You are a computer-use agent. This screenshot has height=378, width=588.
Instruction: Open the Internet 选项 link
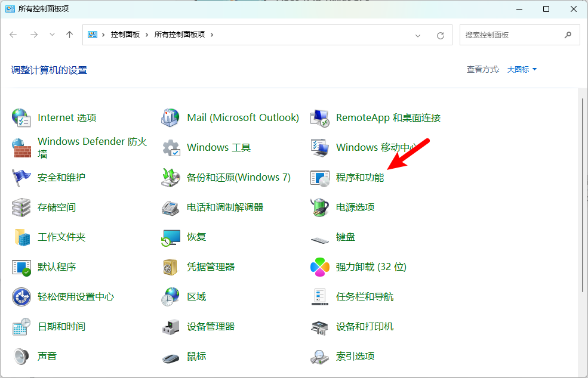[67, 117]
